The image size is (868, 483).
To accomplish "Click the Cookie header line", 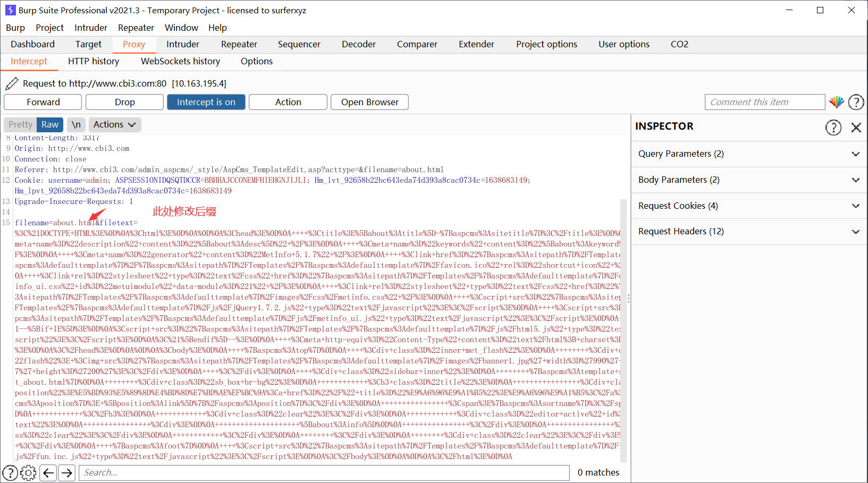I will [273, 185].
